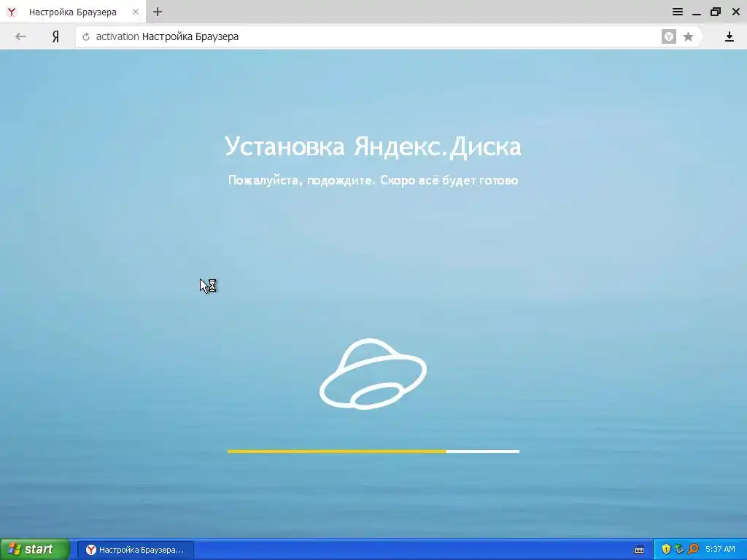Viewport: 747px width, 560px height.
Task: Open the security shield tray icon
Action: pos(666,549)
